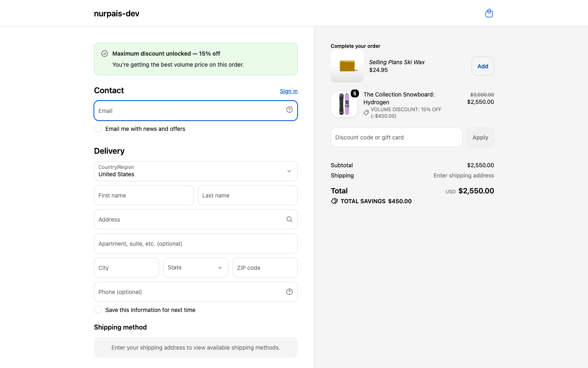
Task: Click the 'Enter your shipping address to view' notice
Action: [x=196, y=348]
